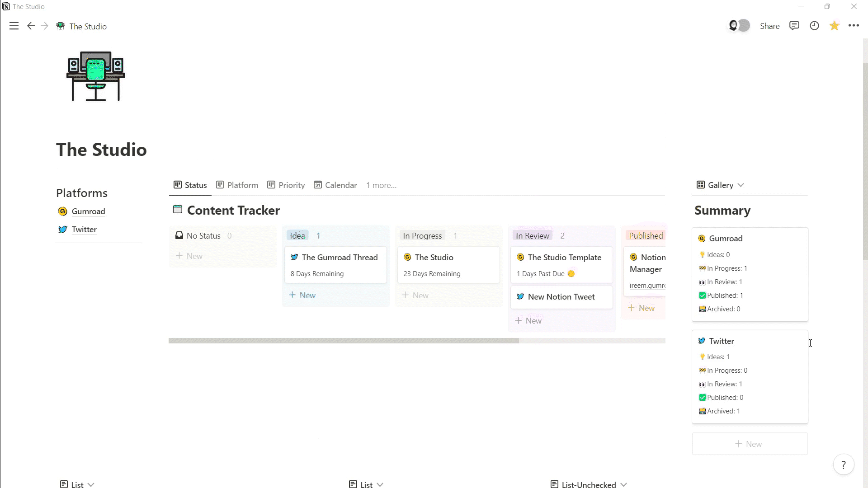This screenshot has width=868, height=488.
Task: Click '8 Days Remaining' text
Action: point(317,274)
